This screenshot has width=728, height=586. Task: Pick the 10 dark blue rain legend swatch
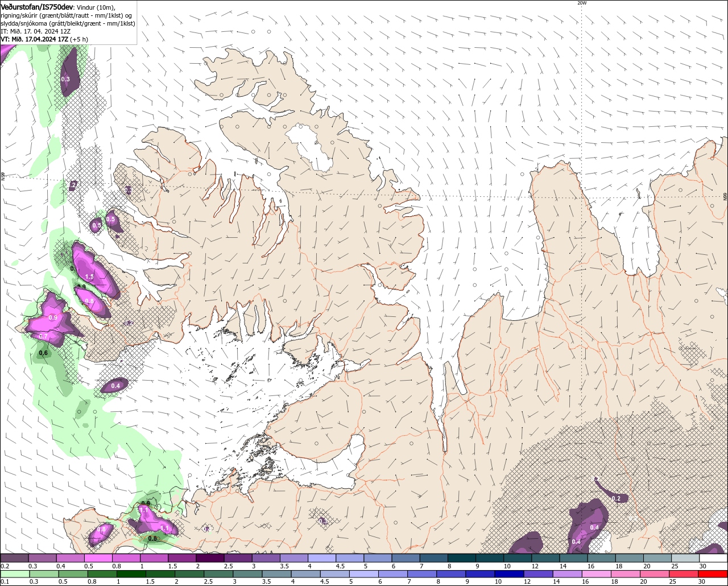(x=509, y=574)
